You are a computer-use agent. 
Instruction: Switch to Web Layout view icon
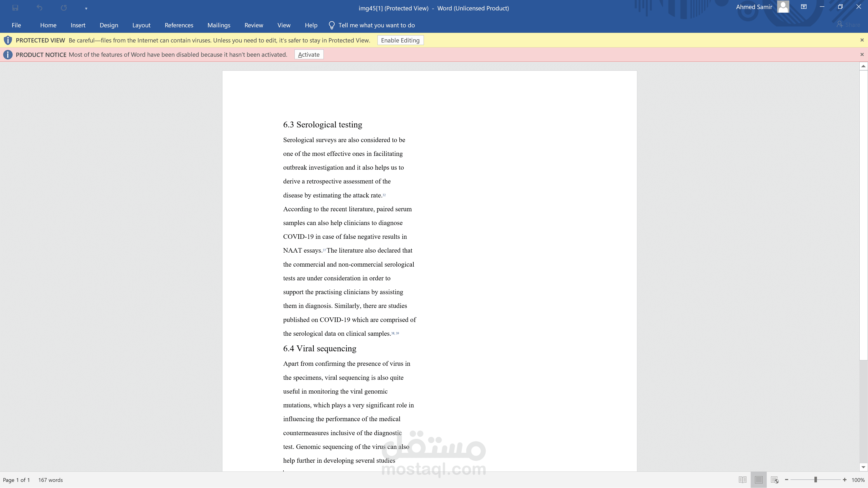775,480
